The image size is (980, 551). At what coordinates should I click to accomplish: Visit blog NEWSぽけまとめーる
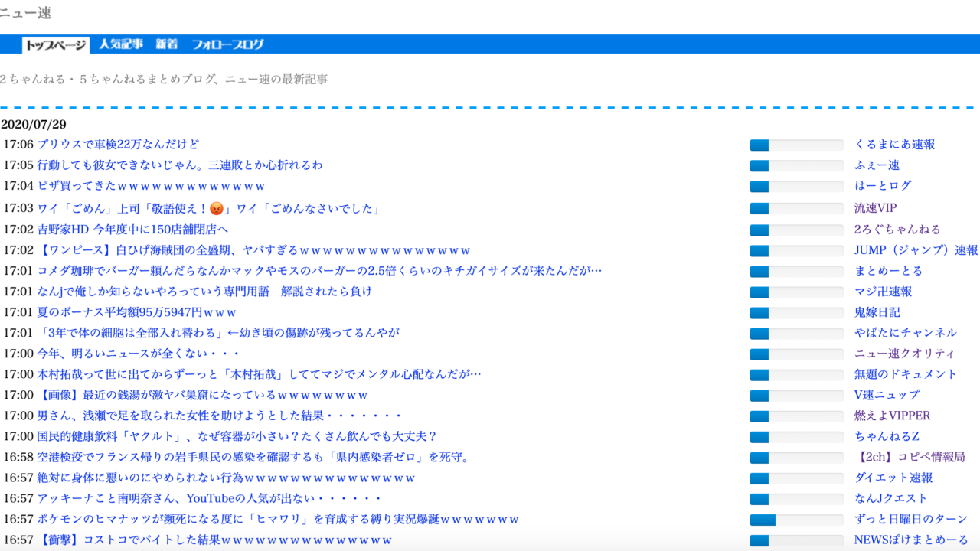point(912,540)
